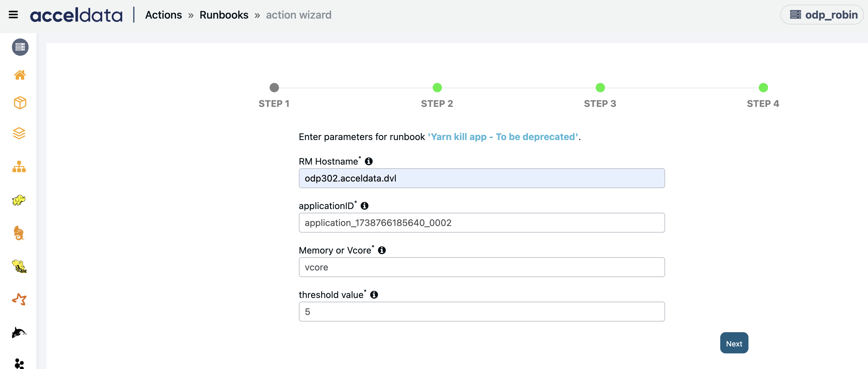Open the Spark star icon in sidebar
The width and height of the screenshot is (868, 369).
click(x=19, y=299)
